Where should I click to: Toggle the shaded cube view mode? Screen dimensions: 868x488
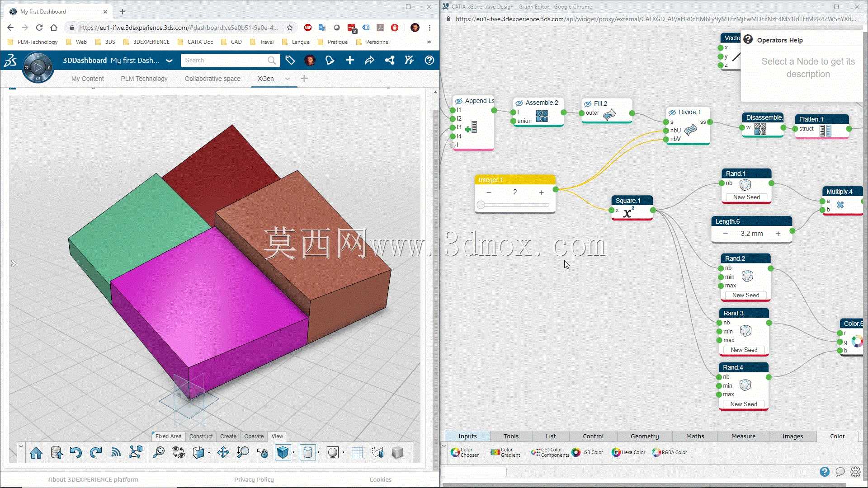pos(283,452)
